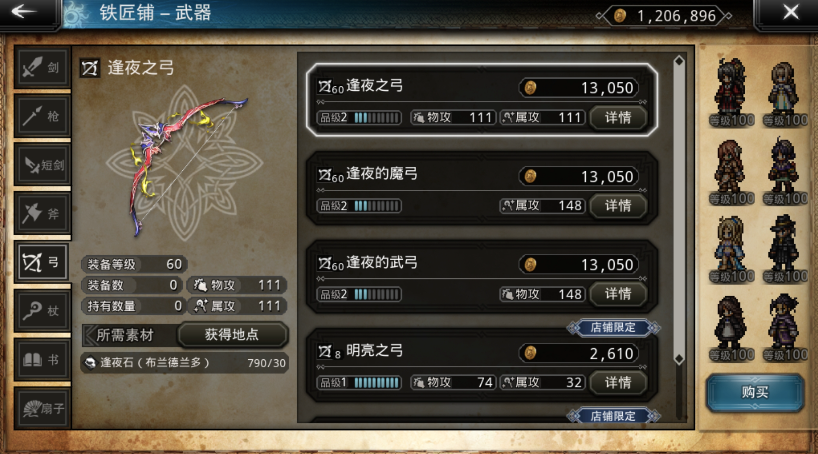The width and height of the screenshot is (818, 454).
Task: Open the 书 tome category
Action: 42,360
